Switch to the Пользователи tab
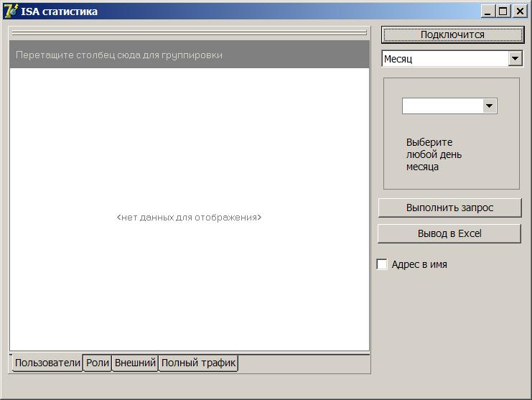Screen dimensions: 532x400 tap(47, 363)
